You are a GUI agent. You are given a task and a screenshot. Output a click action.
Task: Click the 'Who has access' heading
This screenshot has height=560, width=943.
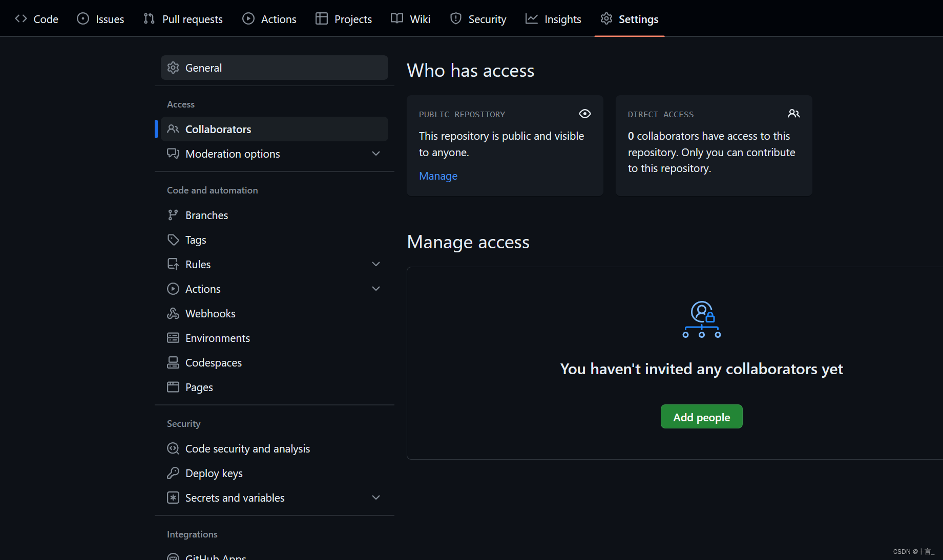[470, 71]
